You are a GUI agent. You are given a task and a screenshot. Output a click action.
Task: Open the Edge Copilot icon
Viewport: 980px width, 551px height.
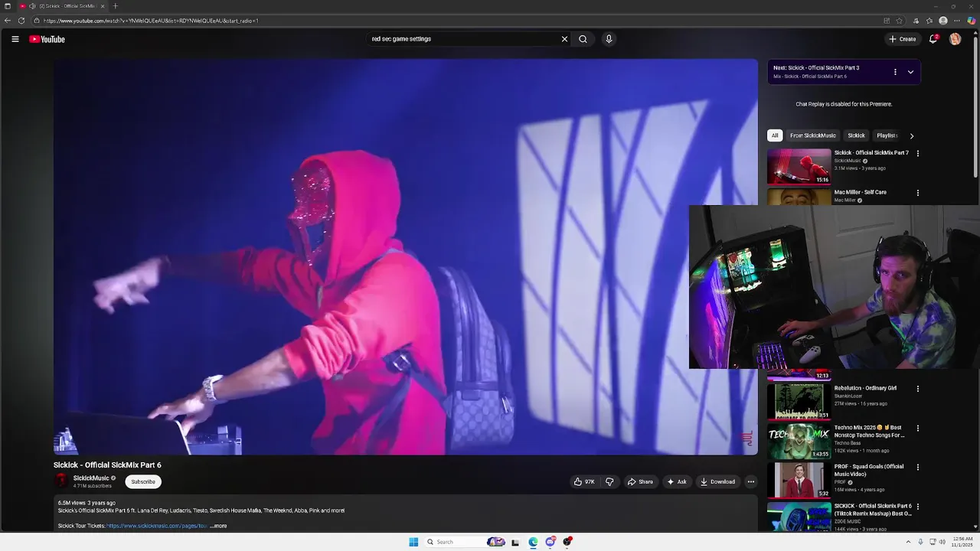[971, 21]
